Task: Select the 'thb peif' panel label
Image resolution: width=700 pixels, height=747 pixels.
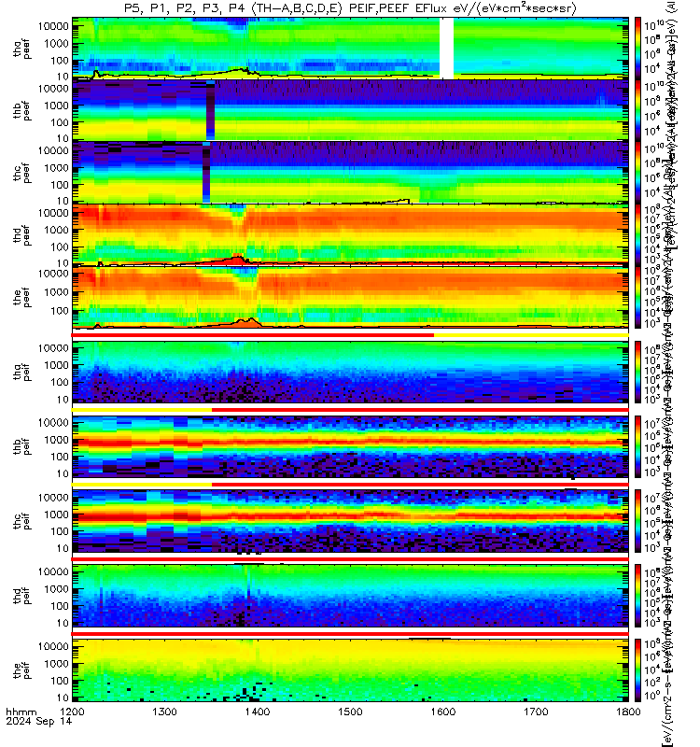Action: [21, 446]
